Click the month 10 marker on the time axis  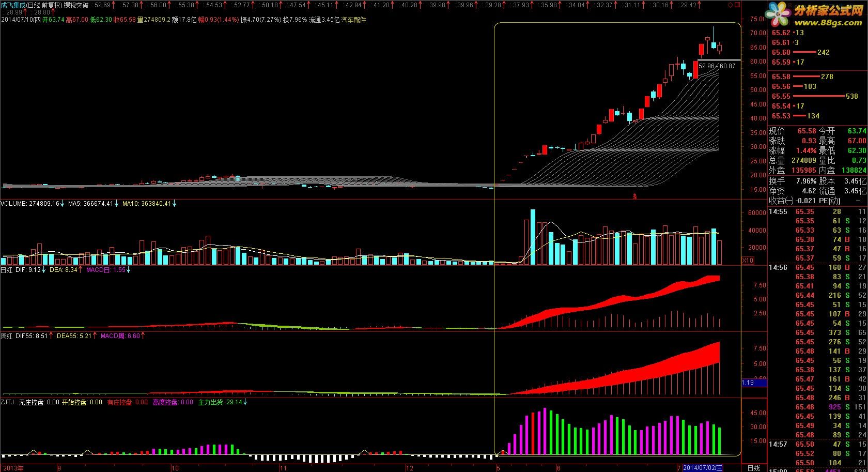pyautogui.click(x=175, y=468)
